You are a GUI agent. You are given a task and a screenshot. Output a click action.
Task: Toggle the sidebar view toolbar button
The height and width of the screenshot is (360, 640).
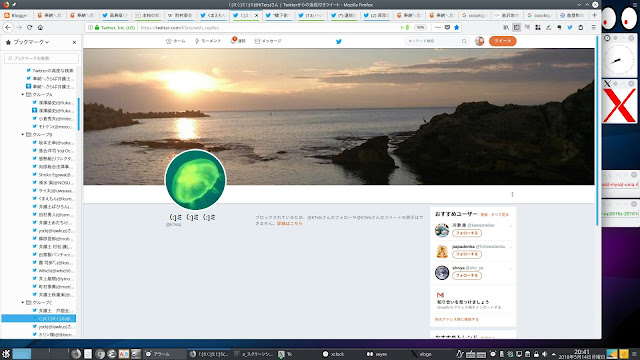tap(517, 27)
